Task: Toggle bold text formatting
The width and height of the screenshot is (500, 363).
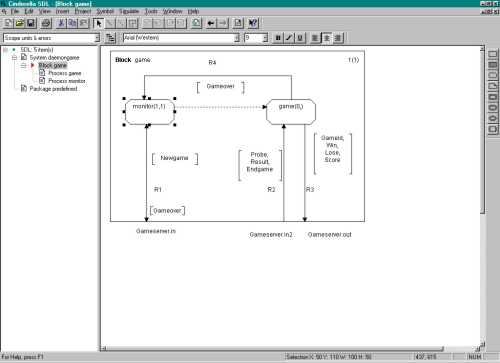Action: (x=278, y=38)
